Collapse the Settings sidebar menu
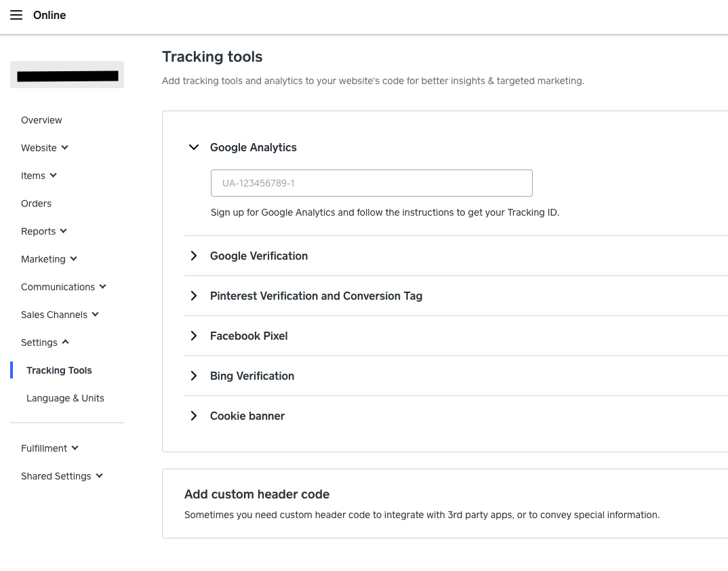 coord(45,342)
